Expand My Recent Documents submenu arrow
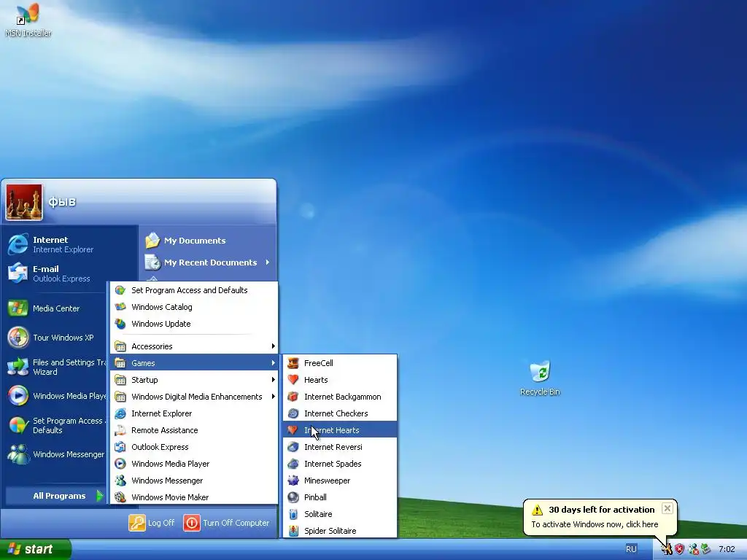 pos(268,262)
